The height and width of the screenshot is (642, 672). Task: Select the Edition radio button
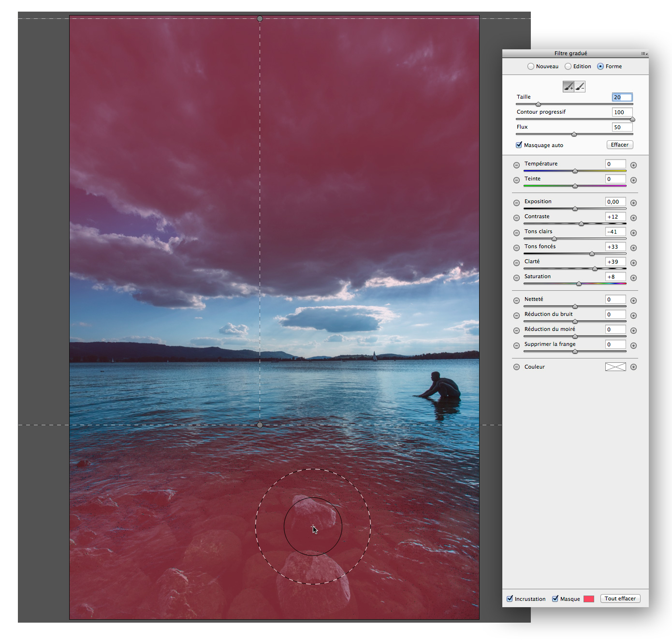(568, 66)
